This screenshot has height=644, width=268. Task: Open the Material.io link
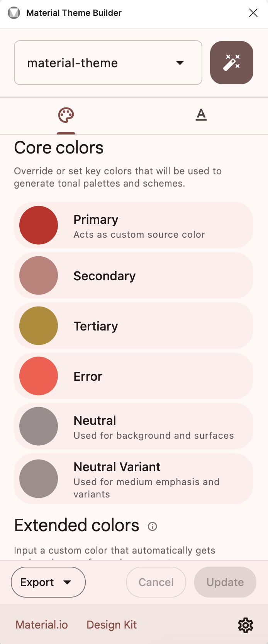click(42, 625)
